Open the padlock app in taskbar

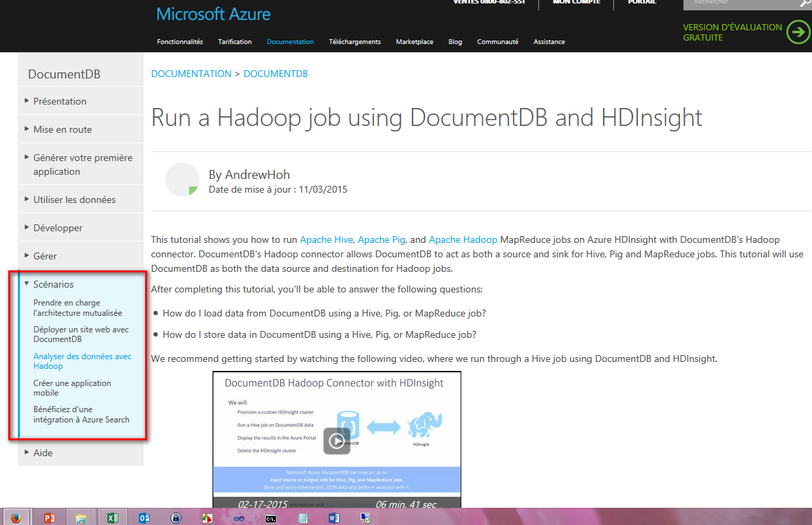tap(176, 517)
